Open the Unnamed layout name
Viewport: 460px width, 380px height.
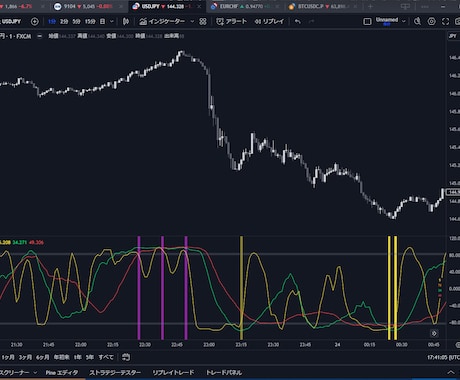[x=387, y=21]
